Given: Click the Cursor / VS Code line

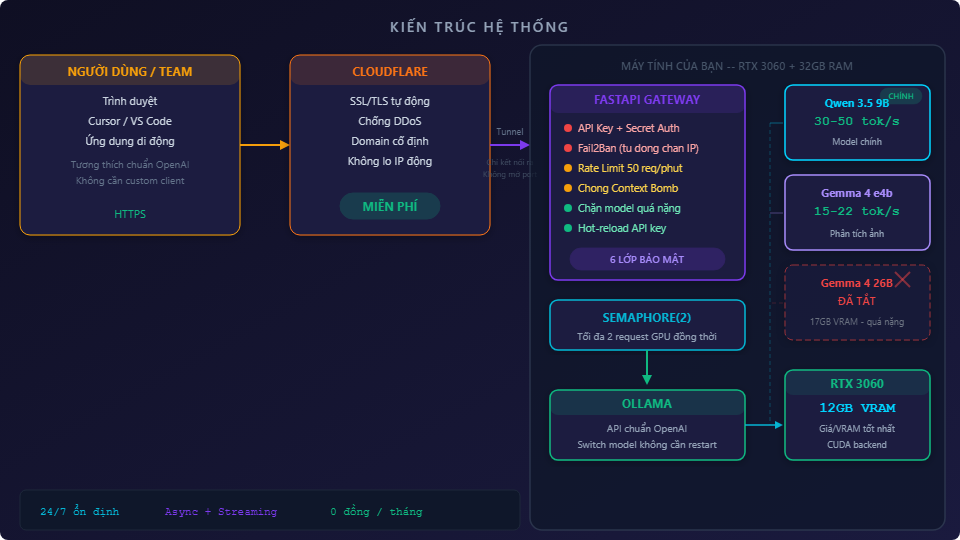Looking at the screenshot, I should coord(130,121).
